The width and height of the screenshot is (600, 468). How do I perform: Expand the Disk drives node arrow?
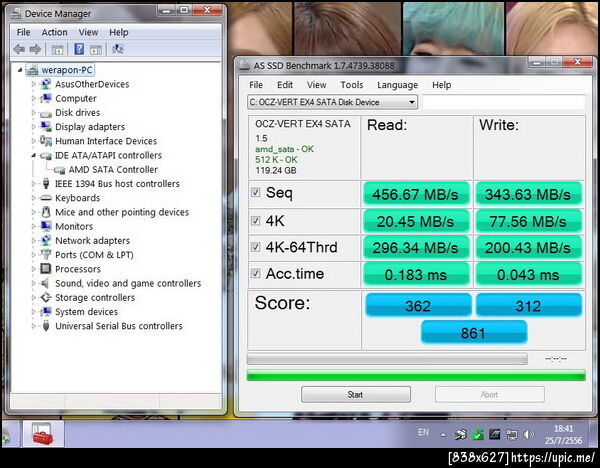coord(34,113)
